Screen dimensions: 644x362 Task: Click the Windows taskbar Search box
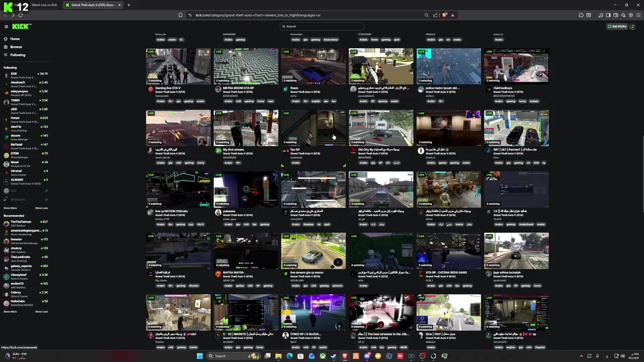coord(234,356)
